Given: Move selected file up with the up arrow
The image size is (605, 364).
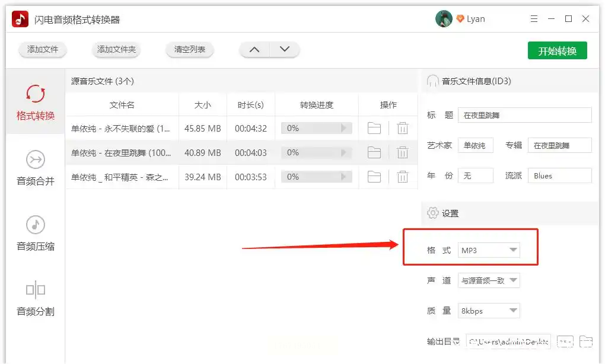Looking at the screenshot, I should (254, 49).
